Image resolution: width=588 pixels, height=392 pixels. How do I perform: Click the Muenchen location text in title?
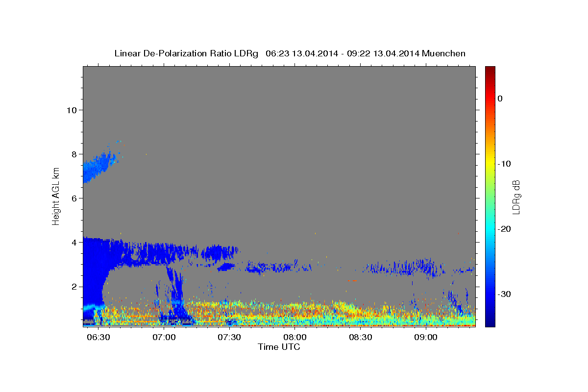(x=443, y=53)
